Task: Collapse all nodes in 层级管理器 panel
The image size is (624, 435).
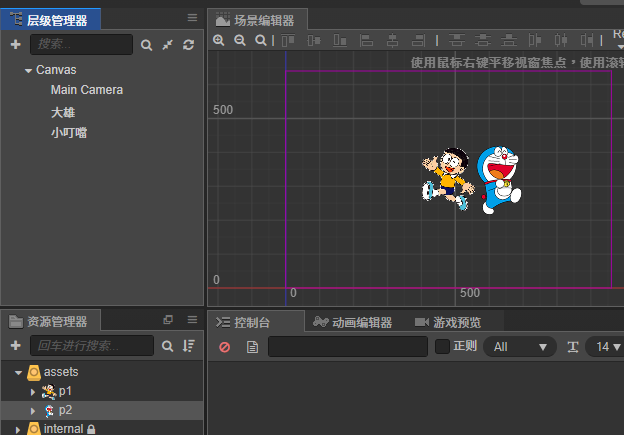Action: (x=168, y=45)
